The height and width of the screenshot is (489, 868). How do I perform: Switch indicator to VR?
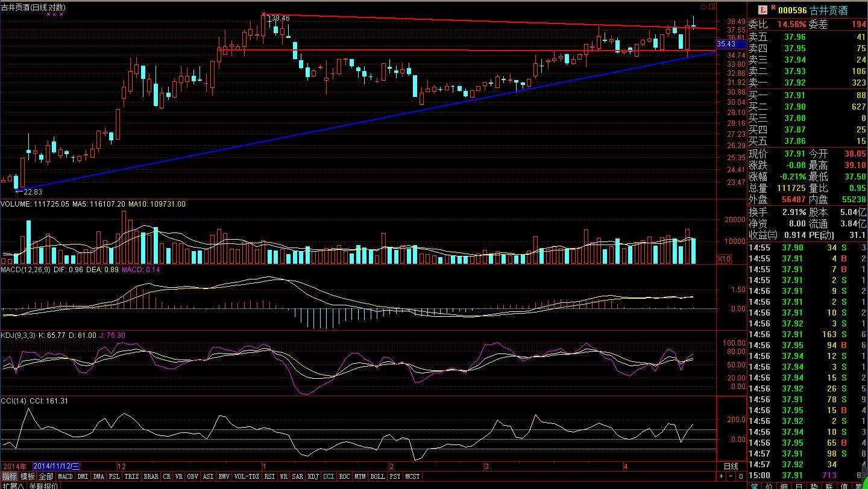point(179,476)
